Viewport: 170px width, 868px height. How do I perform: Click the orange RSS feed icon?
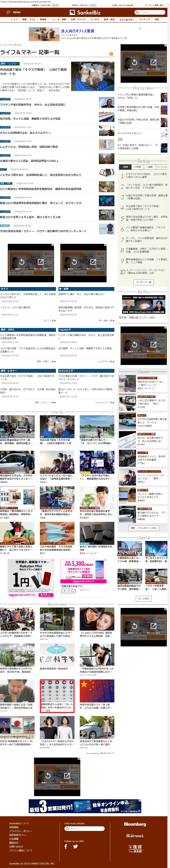click(111, 54)
